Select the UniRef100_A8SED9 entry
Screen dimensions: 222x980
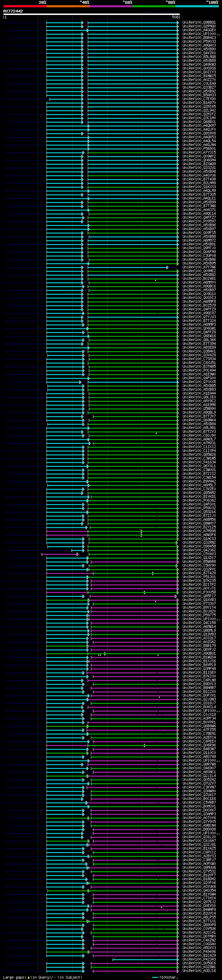(x=199, y=347)
